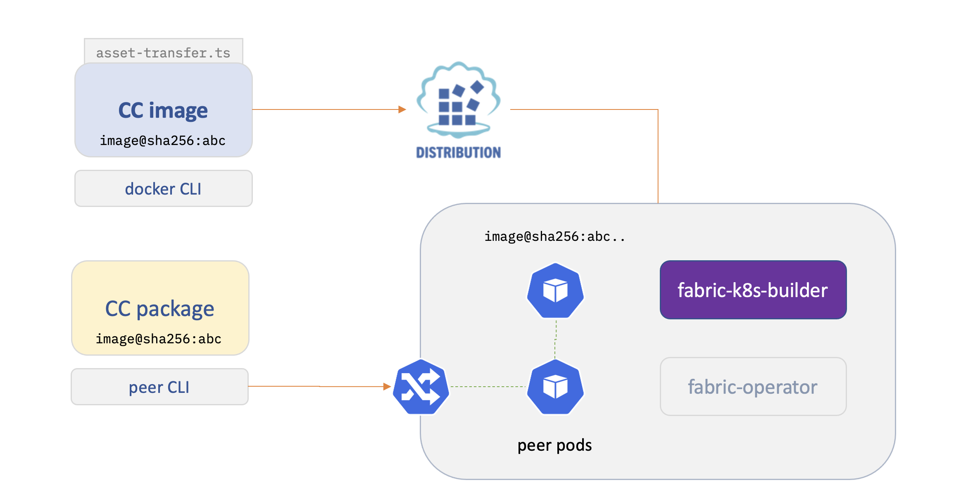The height and width of the screenshot is (504, 980).
Task: Click 'image@sha256:abc' under CC package
Action: point(159,339)
